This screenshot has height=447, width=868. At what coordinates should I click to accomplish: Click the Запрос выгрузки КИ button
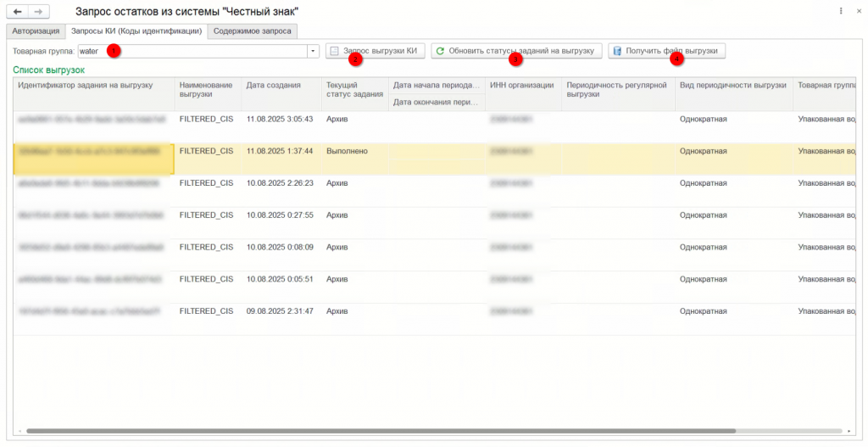click(x=375, y=51)
